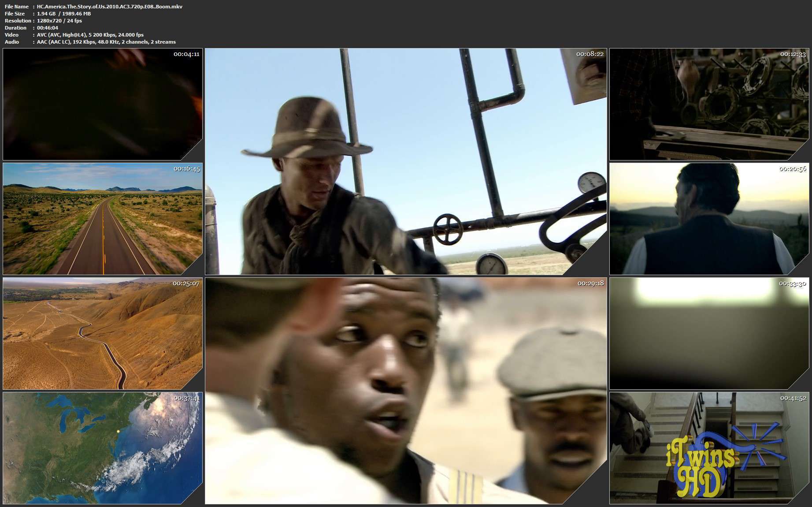Click the duration value 00:46:04

(x=48, y=28)
